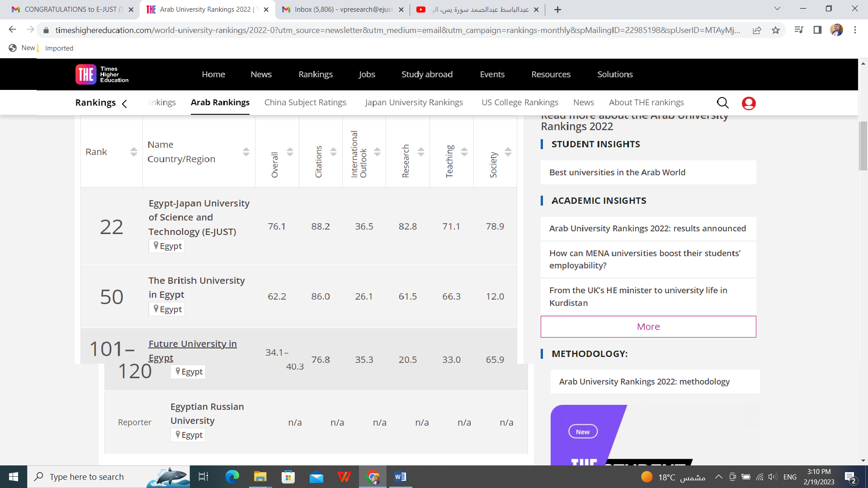Viewport: 868px width, 488px height.
Task: Sort the table by Rank
Action: pos(134,152)
